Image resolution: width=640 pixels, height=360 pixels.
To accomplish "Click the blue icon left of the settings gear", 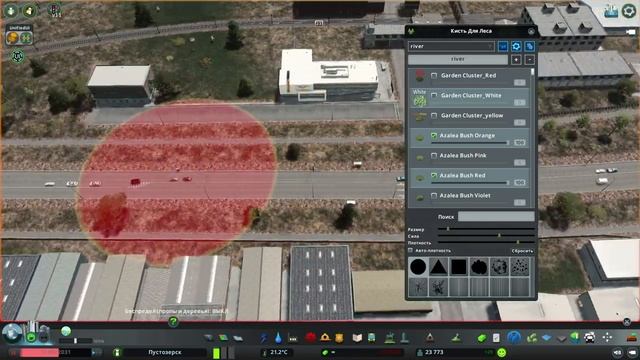I will 503,46.
